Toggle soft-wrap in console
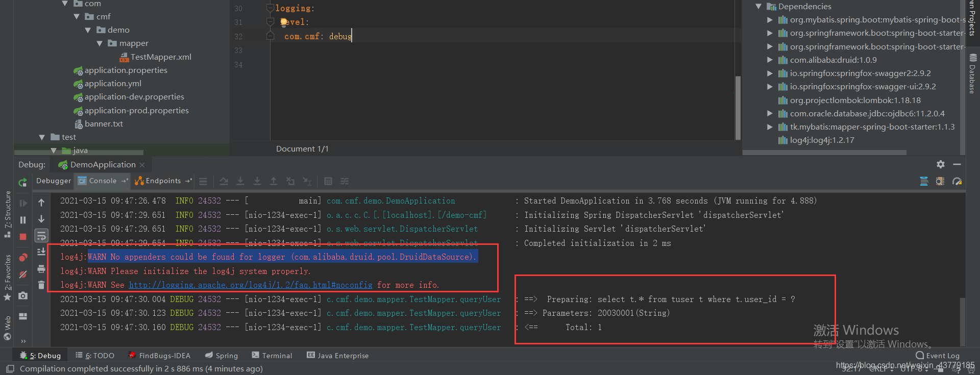Viewport: 980px width, 375px height. (41, 235)
